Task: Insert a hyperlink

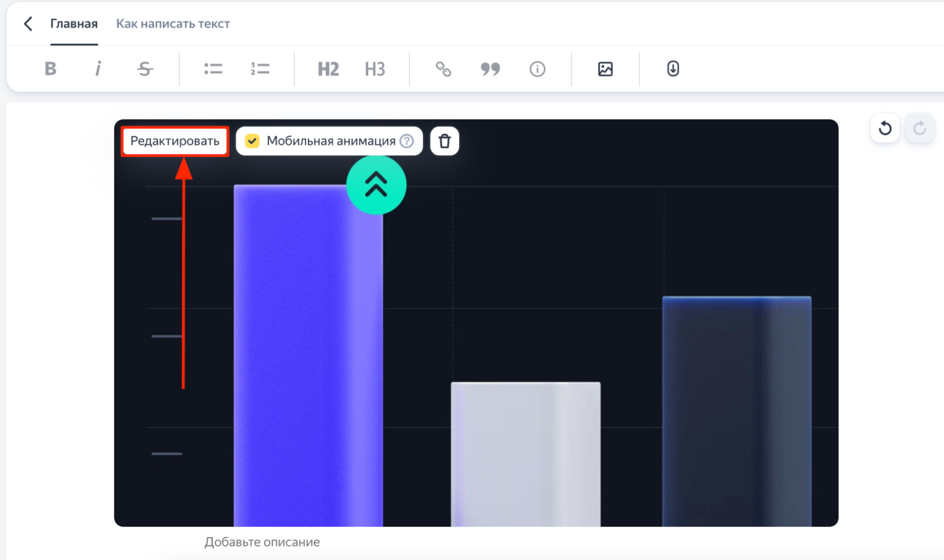Action: [x=443, y=69]
